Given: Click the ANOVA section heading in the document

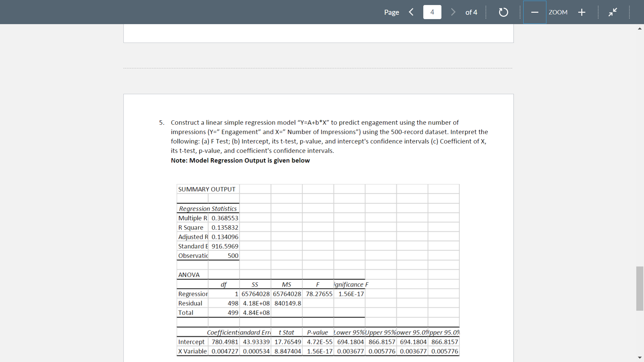Looking at the screenshot, I should (189, 275).
